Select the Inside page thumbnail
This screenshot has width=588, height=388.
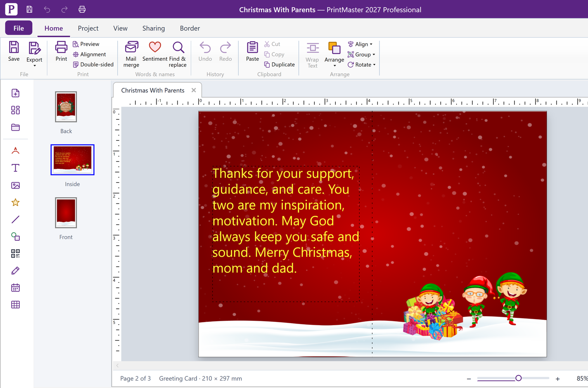tap(72, 160)
